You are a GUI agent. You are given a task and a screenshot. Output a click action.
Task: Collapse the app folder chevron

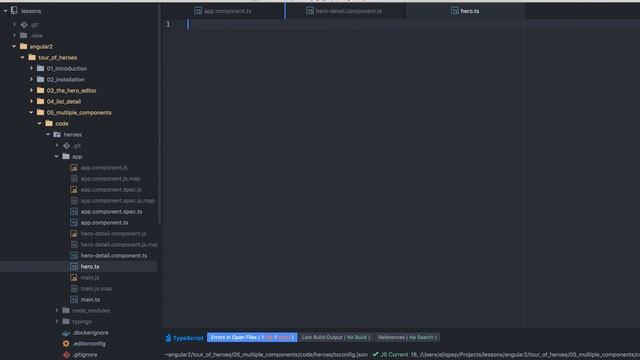(x=57, y=156)
